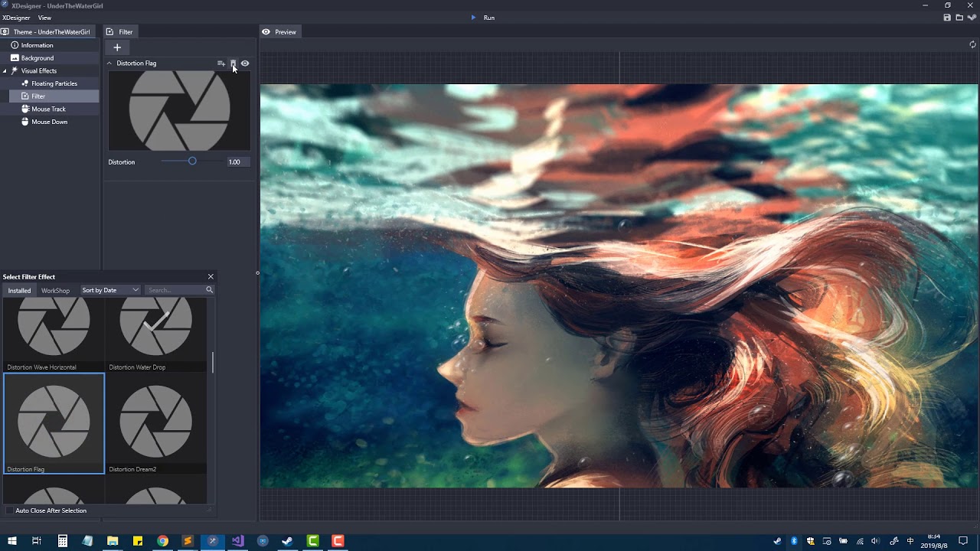Click the search magnifier icon
This screenshot has width=980, height=551.
pos(209,291)
